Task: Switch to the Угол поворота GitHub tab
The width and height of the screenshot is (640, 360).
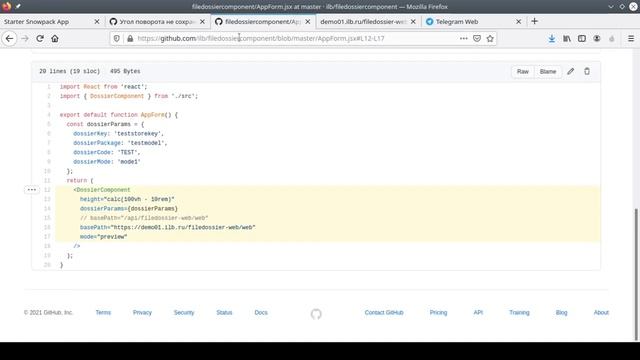Action: 158,22
